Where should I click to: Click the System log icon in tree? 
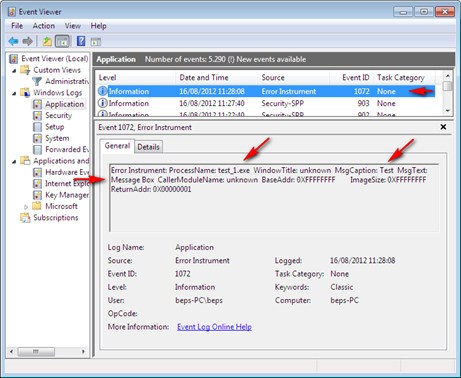pos(37,138)
